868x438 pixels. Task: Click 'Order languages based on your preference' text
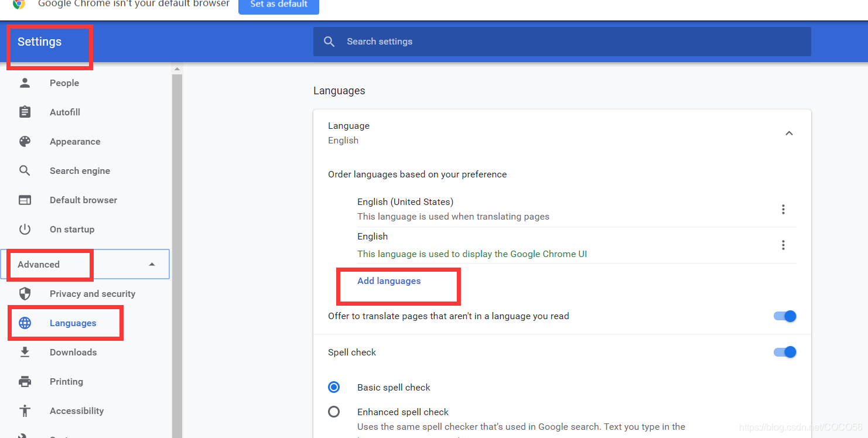418,174
